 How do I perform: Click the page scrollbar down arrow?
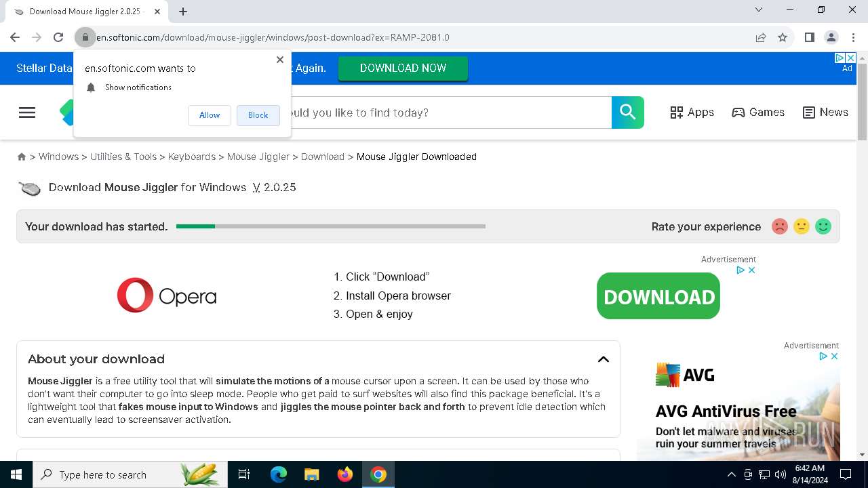point(862,455)
